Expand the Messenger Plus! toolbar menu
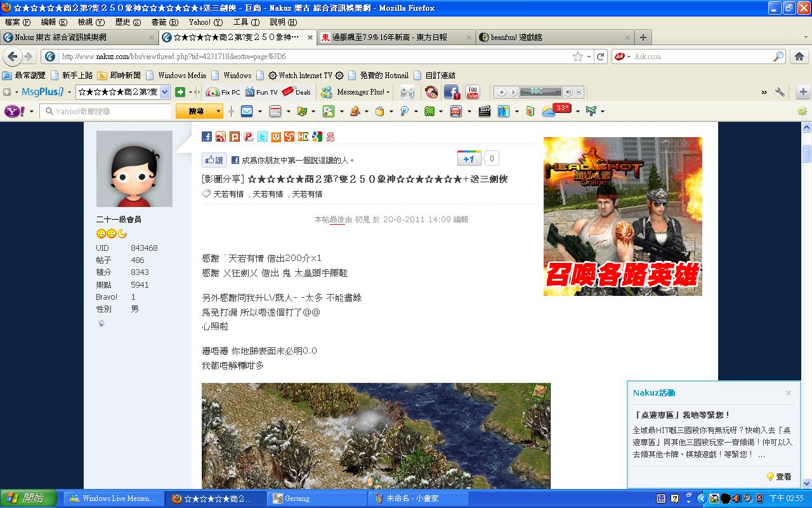The height and width of the screenshot is (508, 812). pos(388,92)
